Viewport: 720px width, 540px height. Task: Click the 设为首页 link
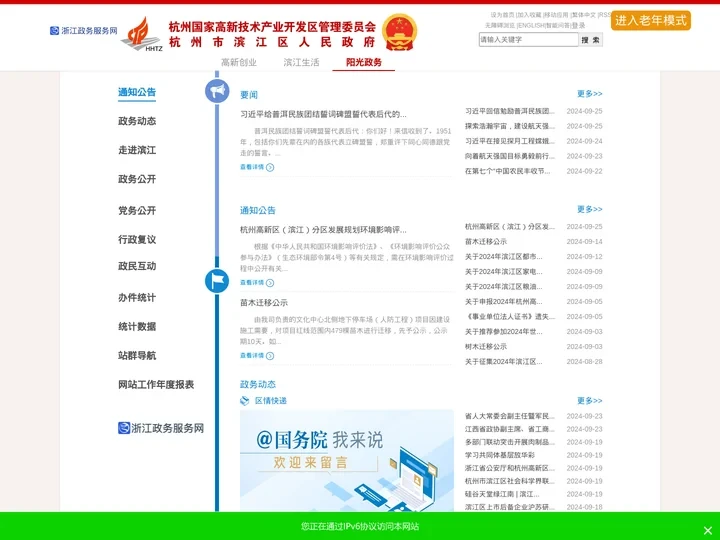pyautogui.click(x=502, y=15)
